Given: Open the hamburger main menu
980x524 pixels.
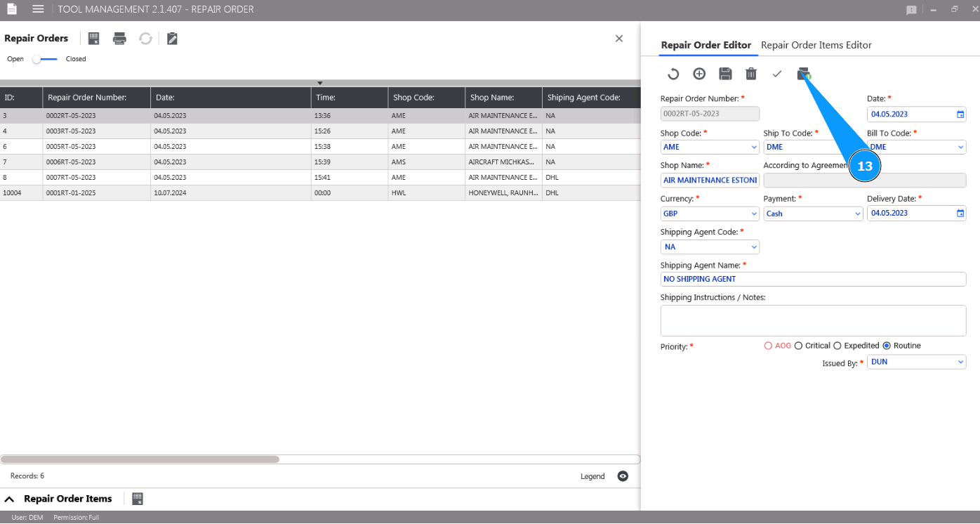Looking at the screenshot, I should click(38, 9).
